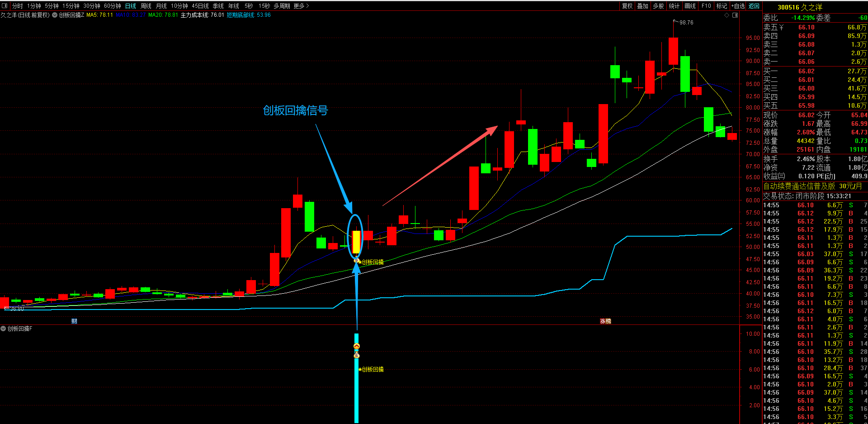
Task: Toggle the left sidebar panel icon
Action: coord(5,6)
